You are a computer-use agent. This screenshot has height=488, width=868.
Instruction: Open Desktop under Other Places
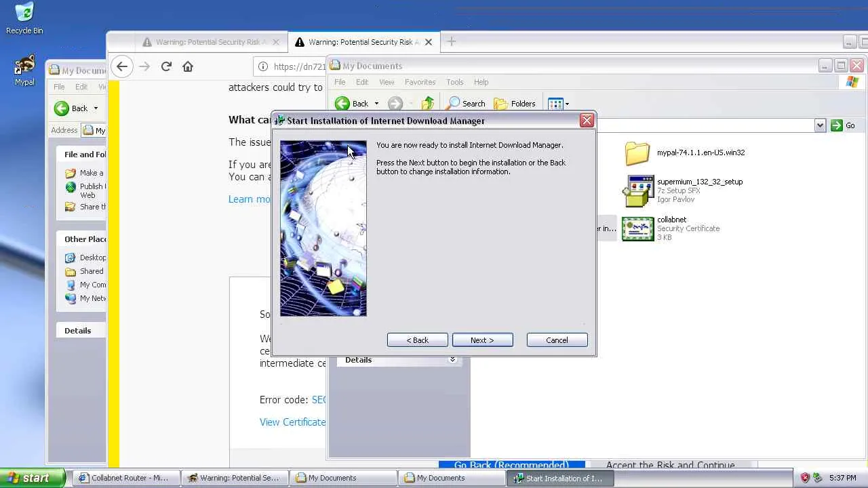point(85,258)
